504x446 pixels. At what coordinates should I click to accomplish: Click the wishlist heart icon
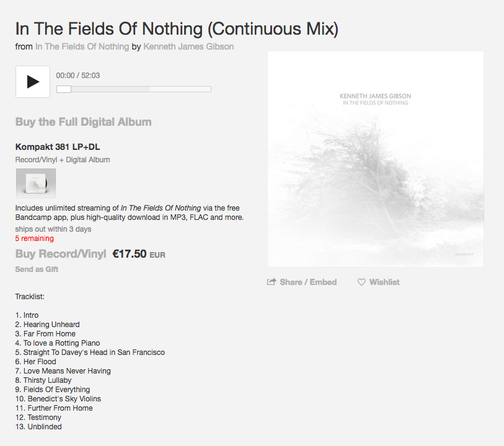point(361,282)
